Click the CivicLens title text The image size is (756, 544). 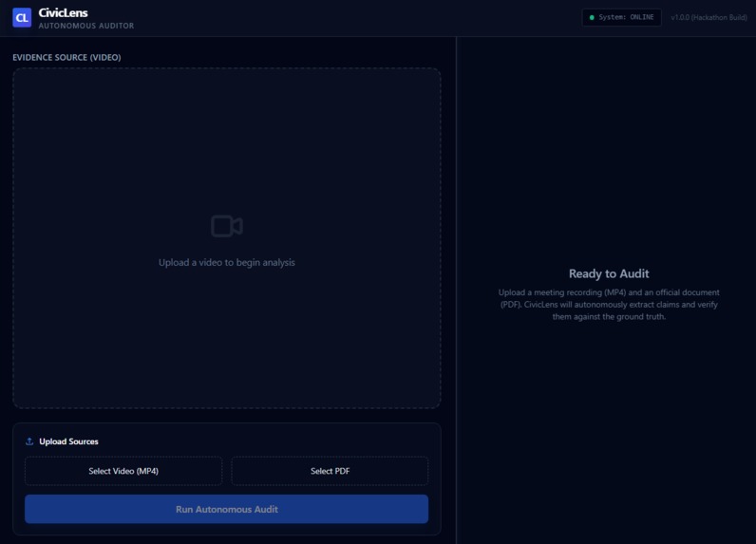click(x=64, y=12)
